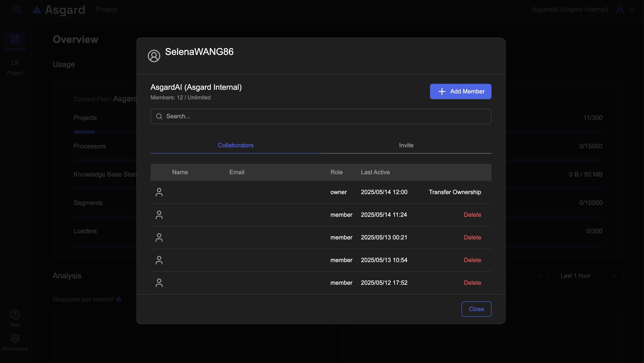This screenshot has height=363, width=644.
Task: Click the user account icon top right
Action: click(620, 9)
